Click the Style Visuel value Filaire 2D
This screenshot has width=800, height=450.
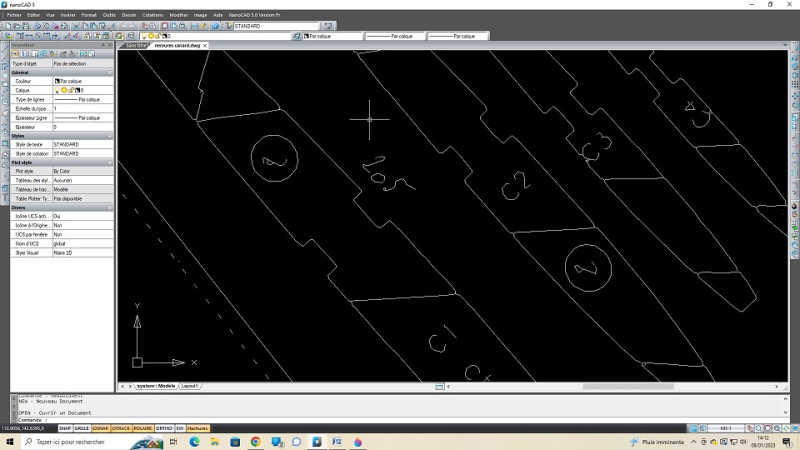coord(83,253)
